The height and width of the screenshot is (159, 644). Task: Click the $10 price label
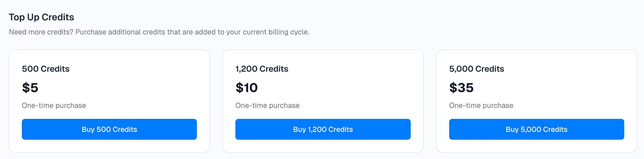[246, 88]
